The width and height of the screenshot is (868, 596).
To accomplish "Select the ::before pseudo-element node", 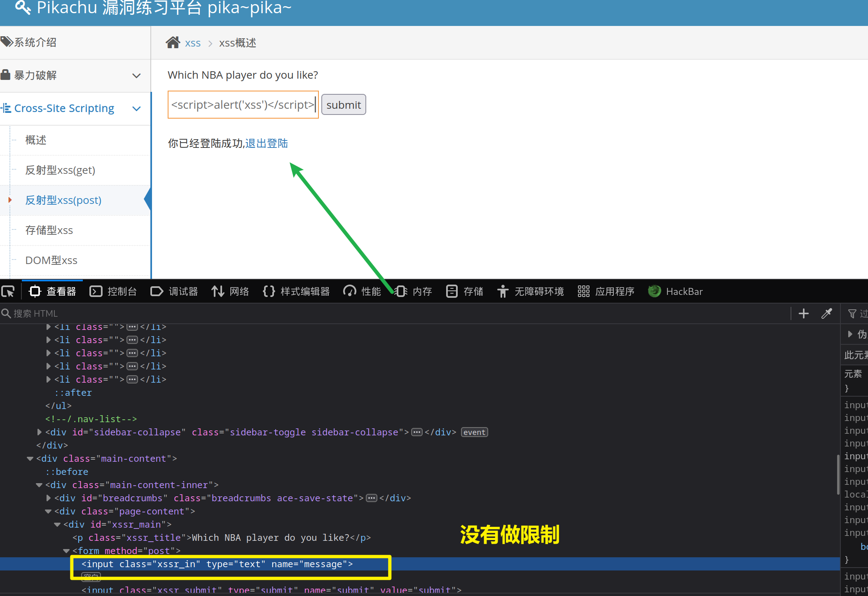I will pyautogui.click(x=67, y=472).
